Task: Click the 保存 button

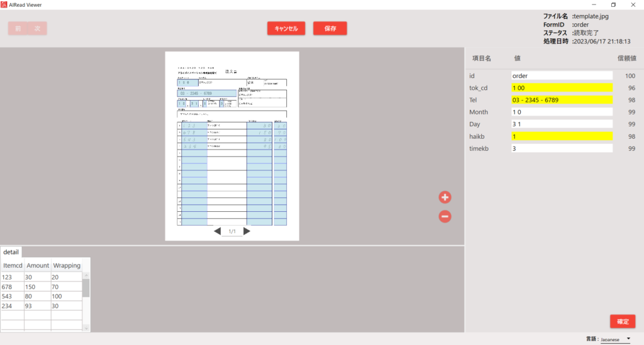Action: 330,28
